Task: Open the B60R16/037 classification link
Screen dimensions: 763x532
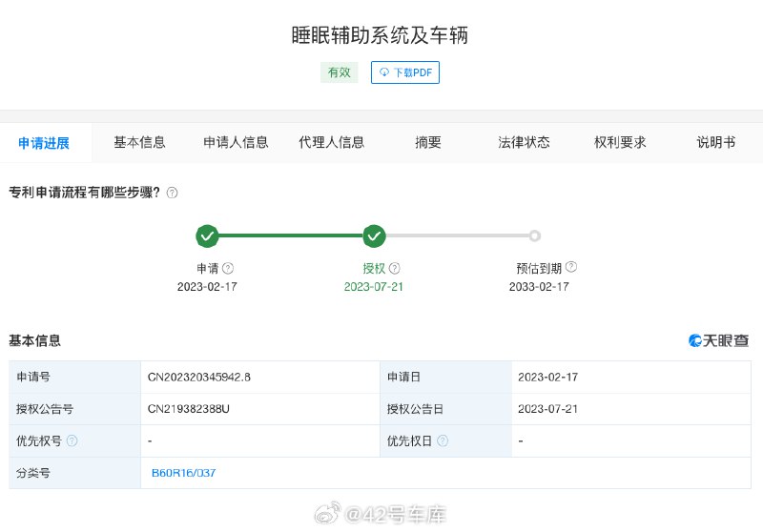Action: (183, 473)
